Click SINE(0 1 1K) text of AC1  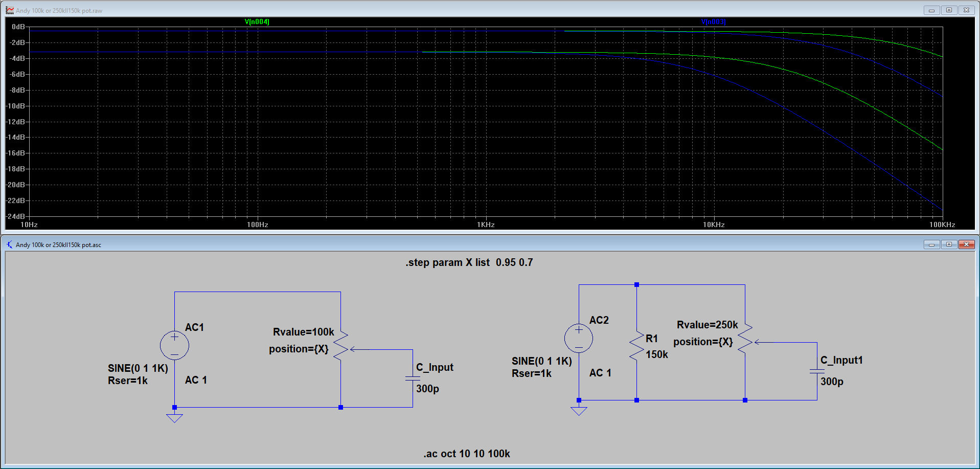[x=138, y=368]
